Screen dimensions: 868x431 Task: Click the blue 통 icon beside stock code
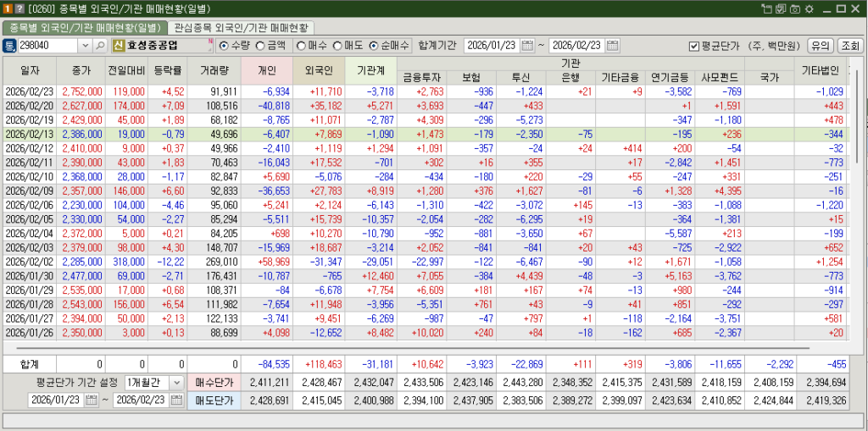click(x=9, y=45)
